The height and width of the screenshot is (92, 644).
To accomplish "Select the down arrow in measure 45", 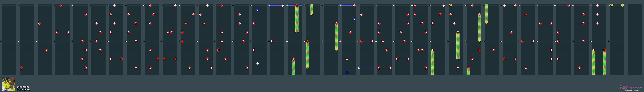I will point(401,32).
